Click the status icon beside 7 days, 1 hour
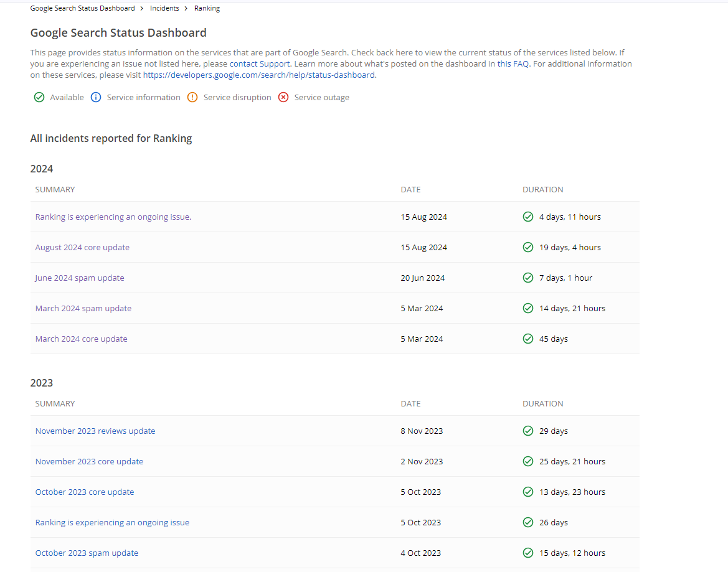 click(x=528, y=278)
